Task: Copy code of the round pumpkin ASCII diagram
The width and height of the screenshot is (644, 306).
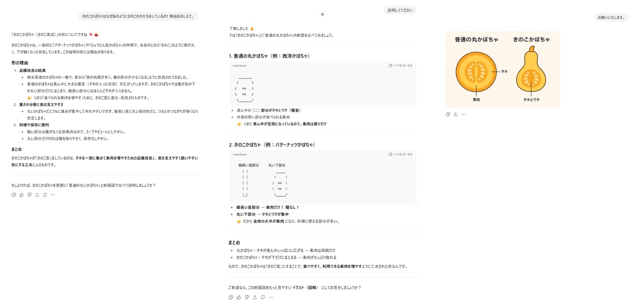Action: [x=400, y=66]
